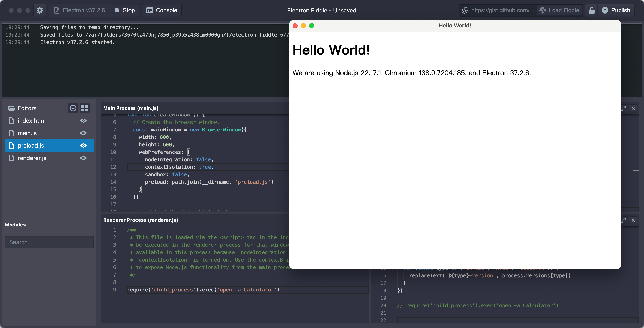The width and height of the screenshot is (644, 328).
Task: Click the 'Saving files to temp directory...' console line
Action: point(89,27)
